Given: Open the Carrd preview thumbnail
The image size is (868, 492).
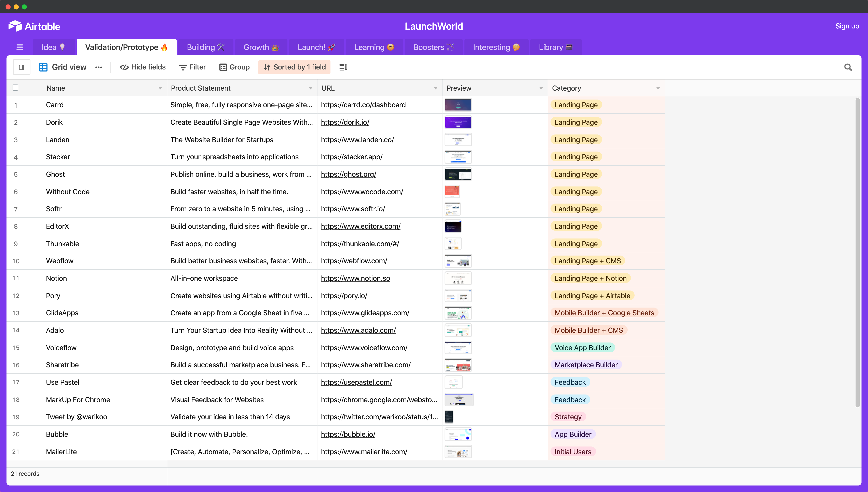Looking at the screenshot, I should [x=458, y=105].
